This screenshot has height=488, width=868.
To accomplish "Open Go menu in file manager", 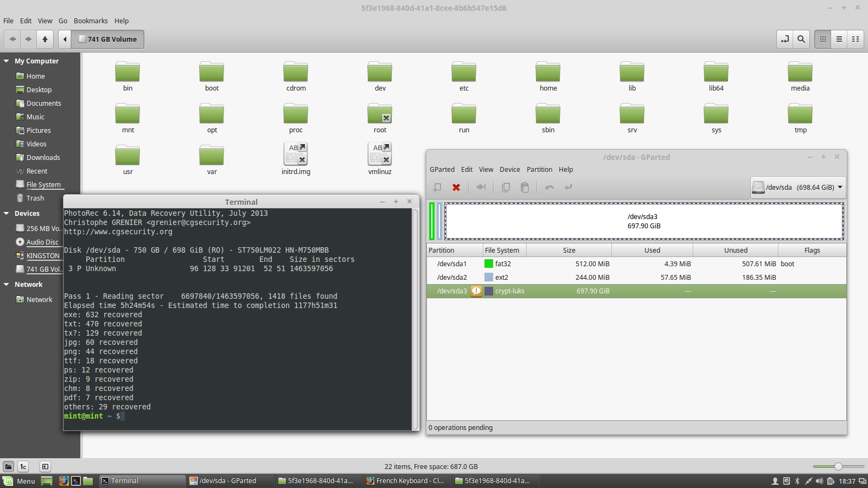I will click(63, 21).
